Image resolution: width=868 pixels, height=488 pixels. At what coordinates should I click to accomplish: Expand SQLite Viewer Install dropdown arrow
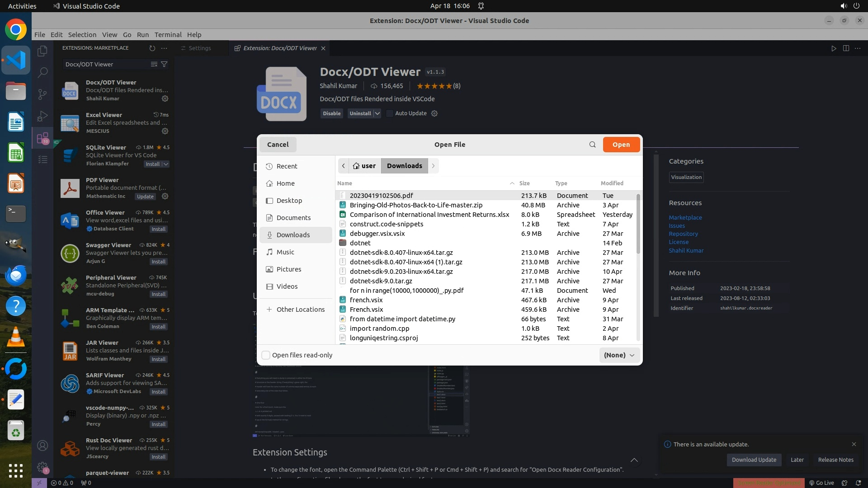166,164
